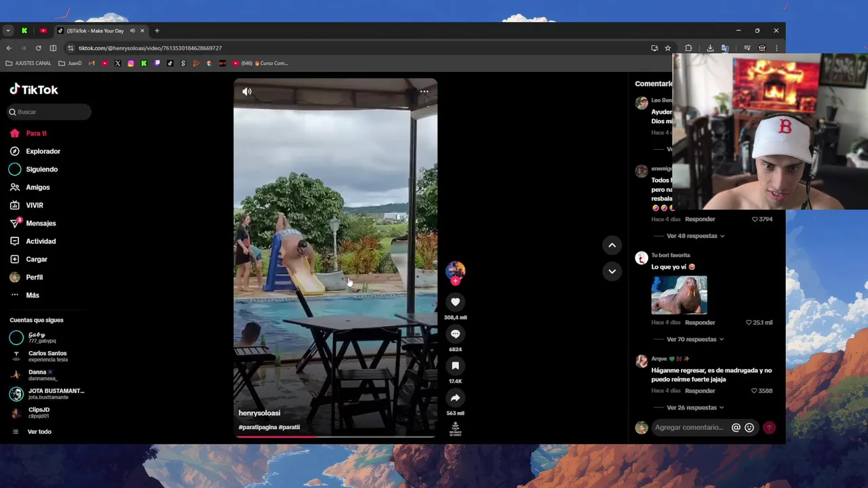The image size is (868, 488).
Task: Open the Twitch bookmark icon
Action: pyautogui.click(x=157, y=63)
